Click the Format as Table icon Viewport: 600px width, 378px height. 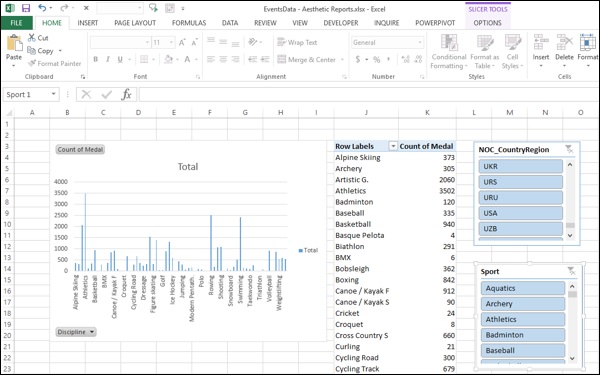pyautogui.click(x=484, y=42)
